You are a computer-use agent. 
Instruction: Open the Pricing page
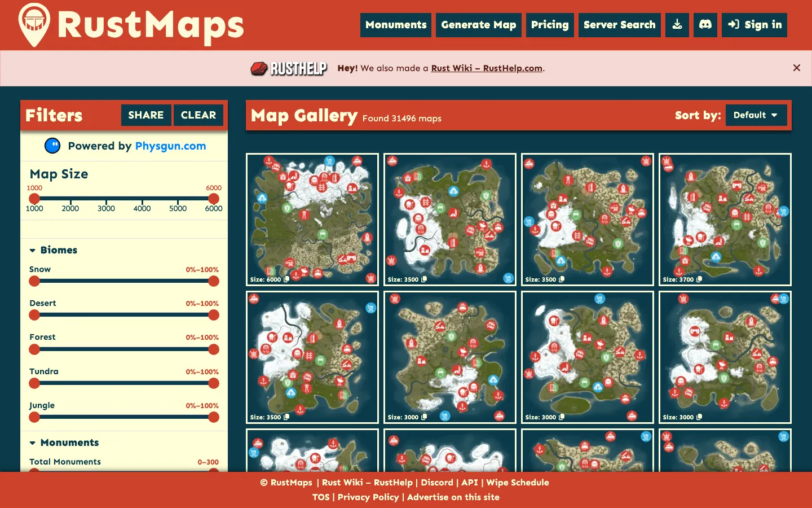click(550, 25)
